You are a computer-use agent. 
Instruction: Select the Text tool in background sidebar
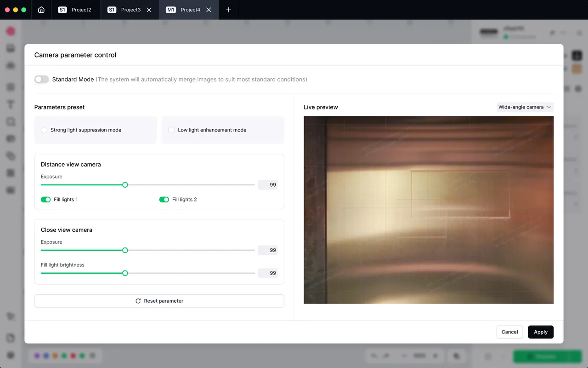[11, 104]
